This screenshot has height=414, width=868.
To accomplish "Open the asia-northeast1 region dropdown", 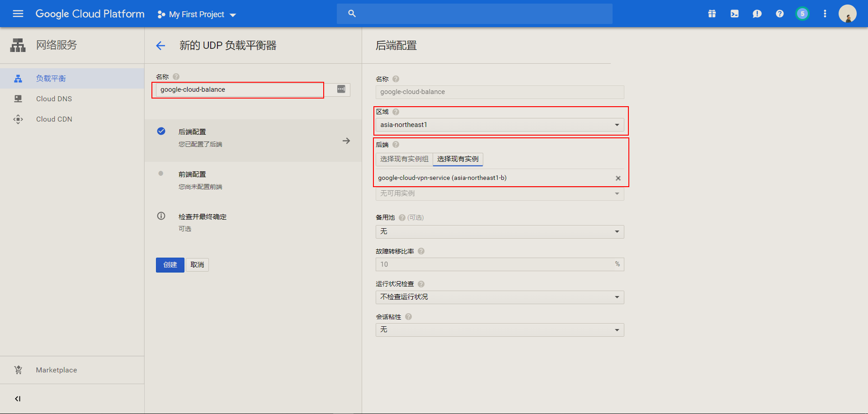I will (500, 125).
